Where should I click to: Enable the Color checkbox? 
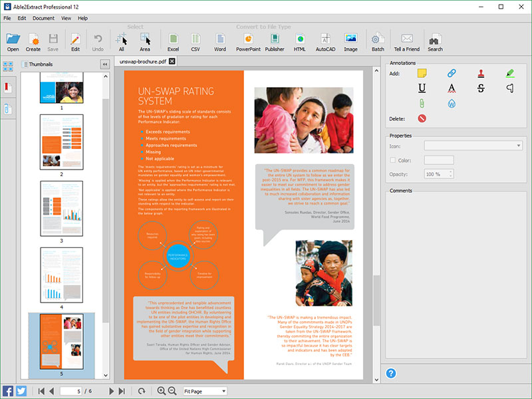pos(393,160)
